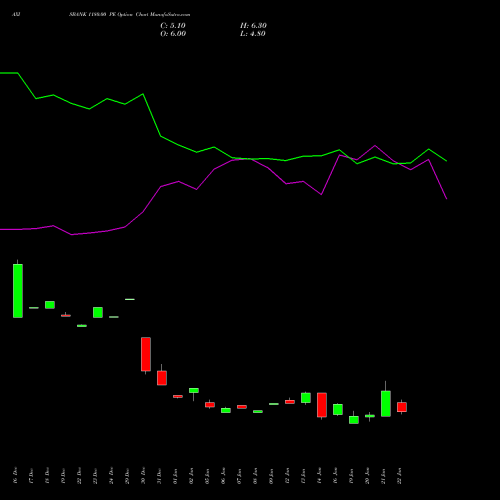The image size is (500, 500).
Task: Select the 01 Jan date label
Action: [x=175, y=476]
